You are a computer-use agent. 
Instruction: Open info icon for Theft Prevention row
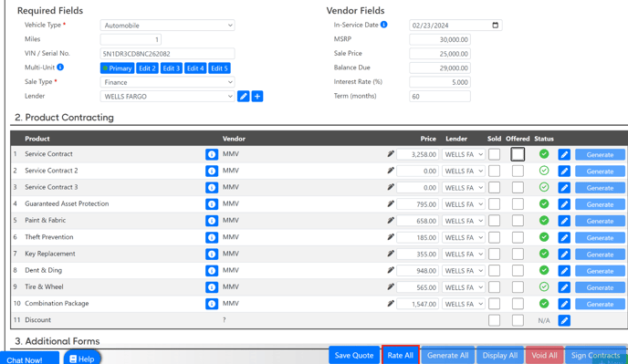[212, 237]
